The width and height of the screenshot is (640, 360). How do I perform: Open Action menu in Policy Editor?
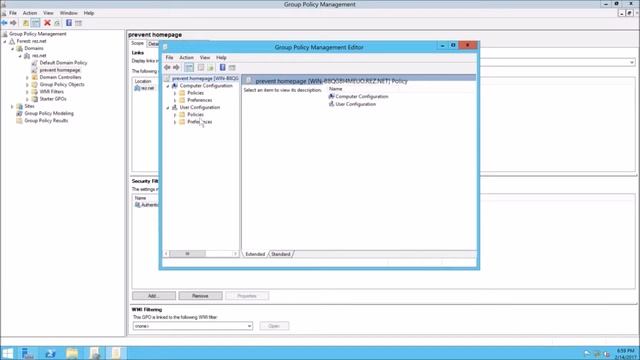(x=187, y=58)
